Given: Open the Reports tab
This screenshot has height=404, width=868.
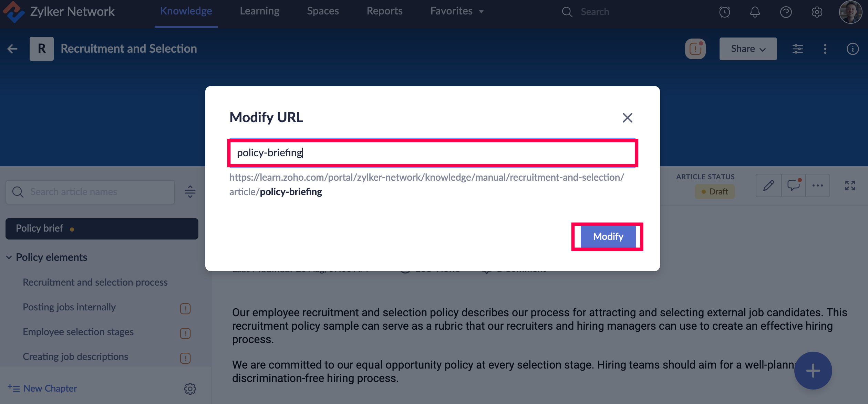Looking at the screenshot, I should [x=384, y=11].
